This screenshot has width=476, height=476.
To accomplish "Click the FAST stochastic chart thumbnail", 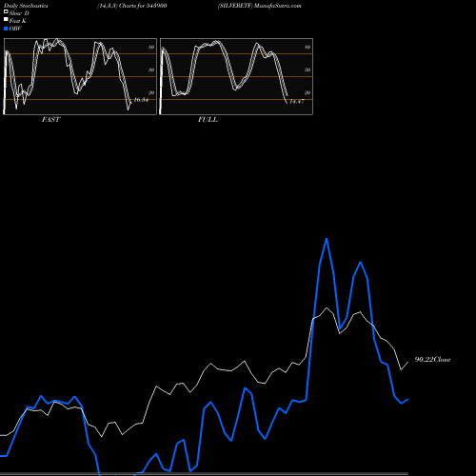I will pyautogui.click(x=80, y=76).
